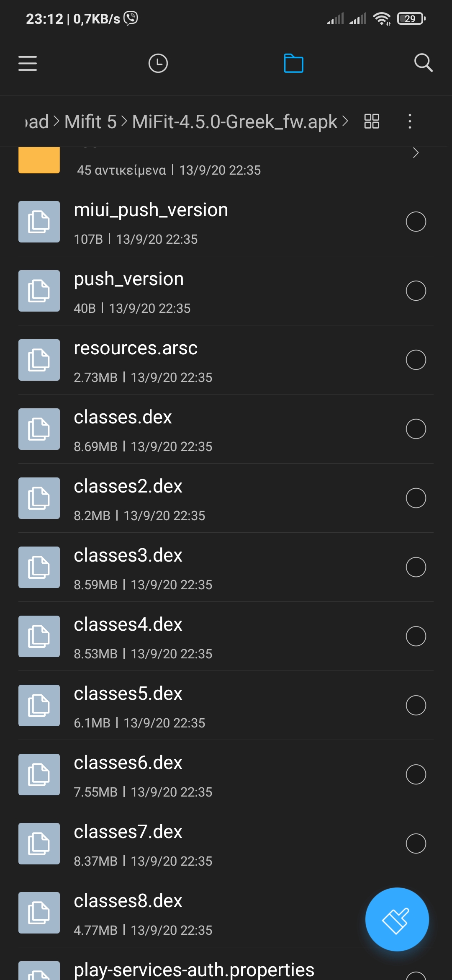This screenshot has width=452, height=980.
Task: Open the classes.dex file
Action: [x=123, y=418]
